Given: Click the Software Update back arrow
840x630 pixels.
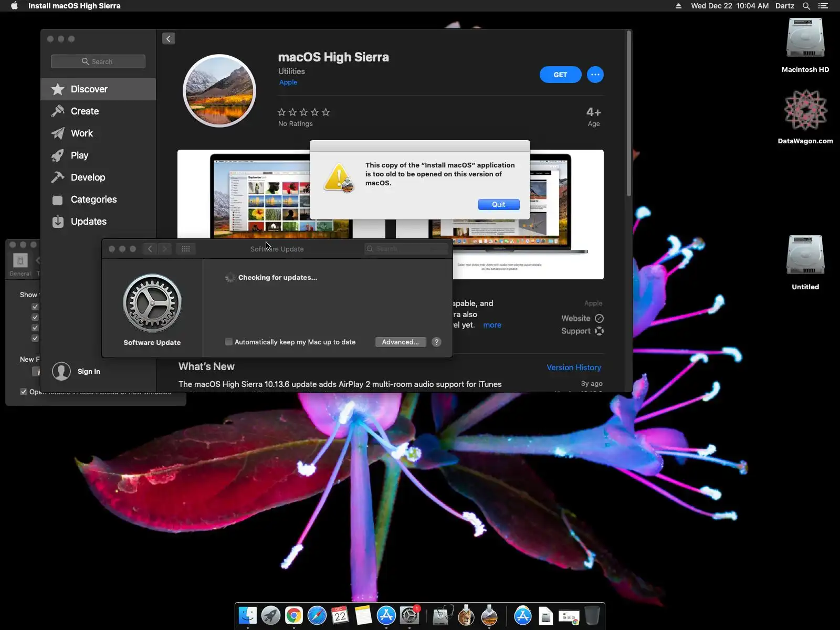Looking at the screenshot, I should [x=150, y=249].
